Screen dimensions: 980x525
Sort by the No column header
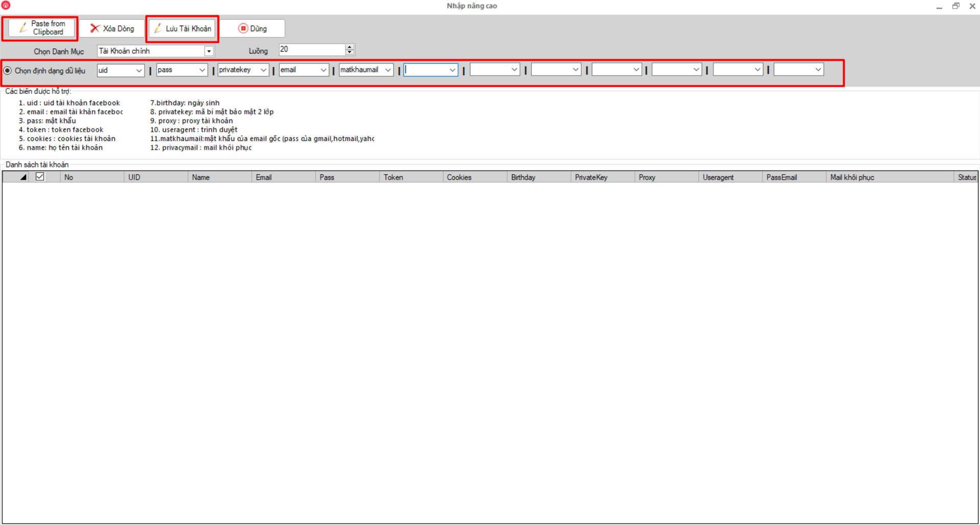click(92, 177)
